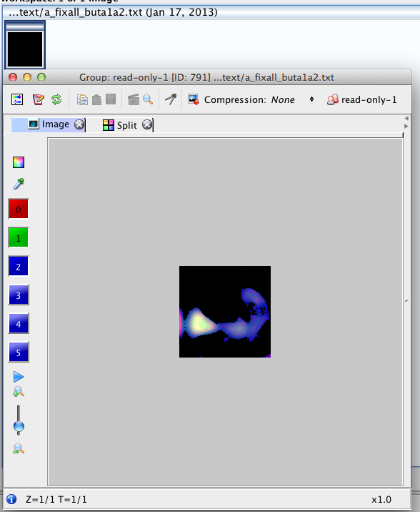
Task: Toggle red channel 0
Action: [x=19, y=209]
